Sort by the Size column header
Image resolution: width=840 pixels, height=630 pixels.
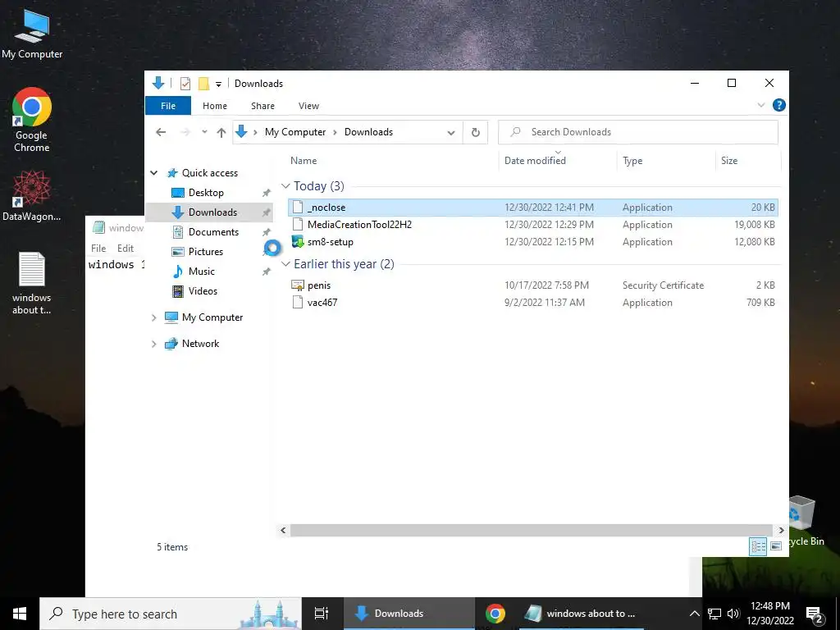tap(748, 161)
